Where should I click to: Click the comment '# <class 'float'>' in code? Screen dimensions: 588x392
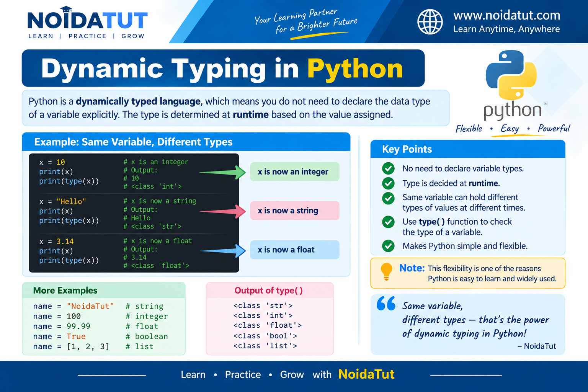pos(156,266)
